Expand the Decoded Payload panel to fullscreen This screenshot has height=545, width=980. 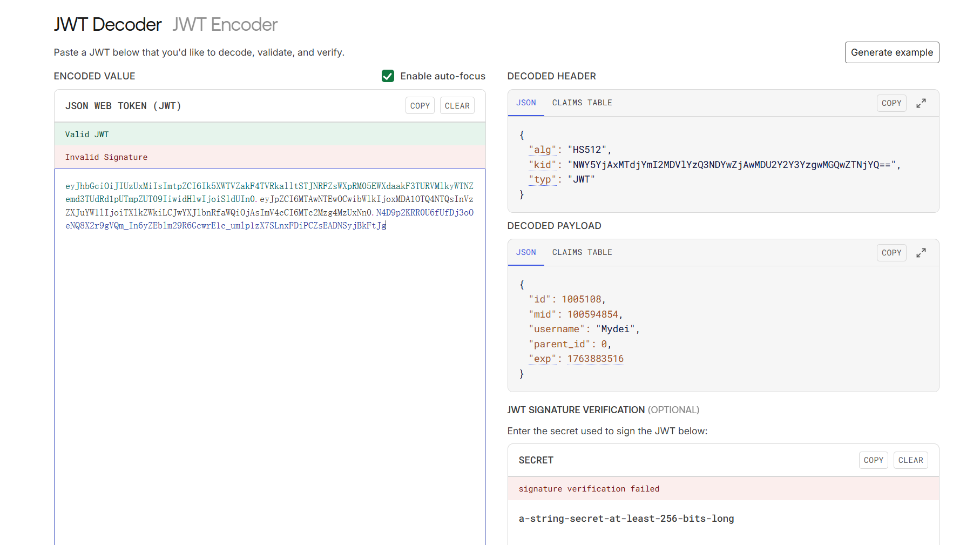tap(921, 253)
